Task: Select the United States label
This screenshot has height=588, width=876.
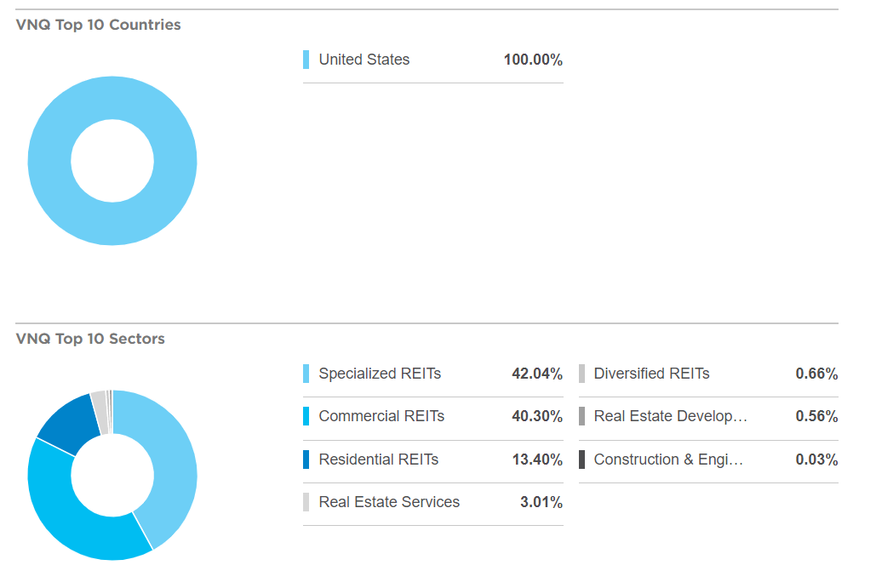Action: point(364,60)
